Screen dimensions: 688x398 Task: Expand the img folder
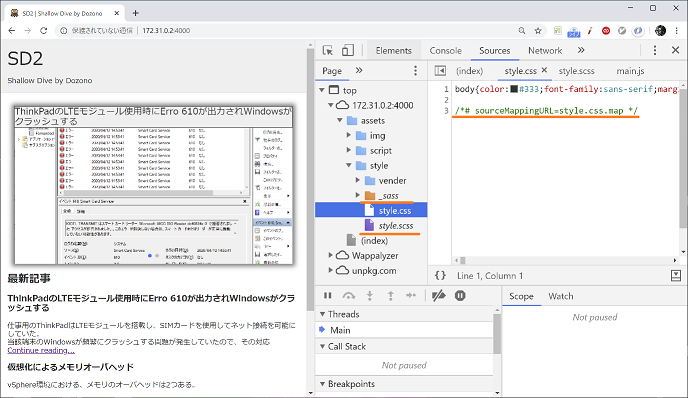point(349,135)
